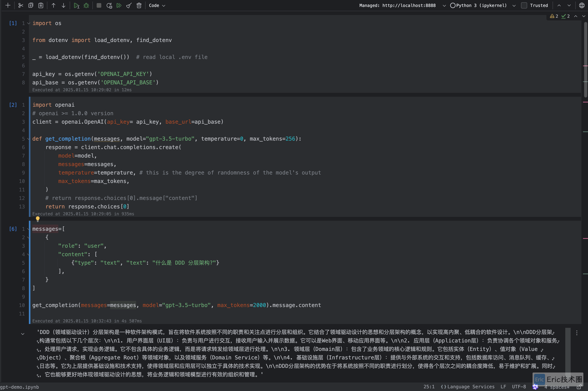Fold the dictionary brace at line 2 of cell [6]
The image size is (588, 391).
pos(28,237)
